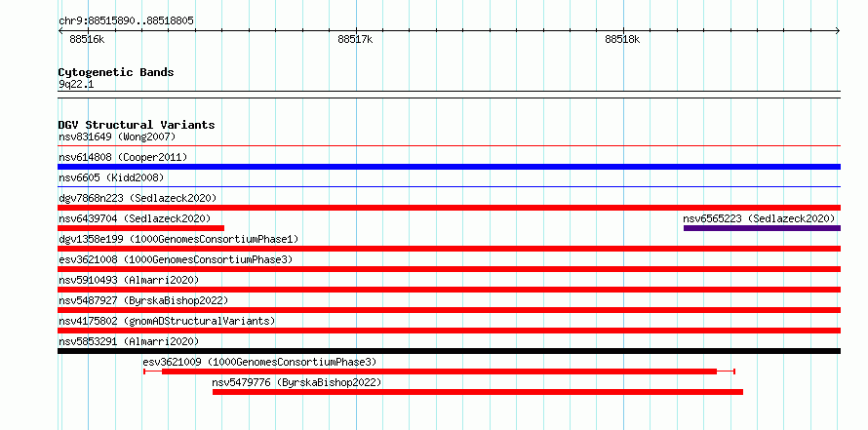Screen dimensions: 868x430
Task: Click the 88518k ruler label
Action: click(622, 39)
